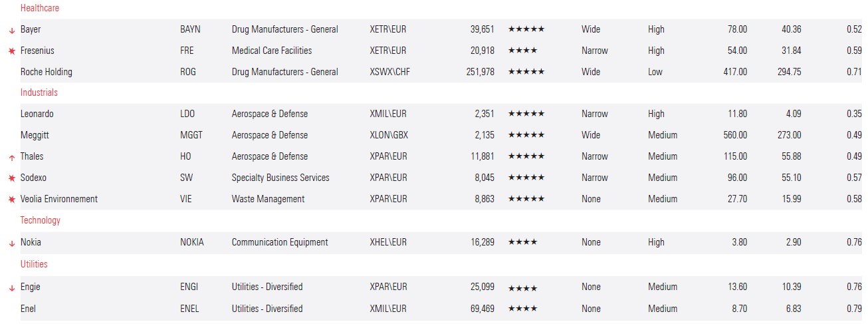
Task: Click the Wide moat rating for Bayer
Action: [590, 29]
